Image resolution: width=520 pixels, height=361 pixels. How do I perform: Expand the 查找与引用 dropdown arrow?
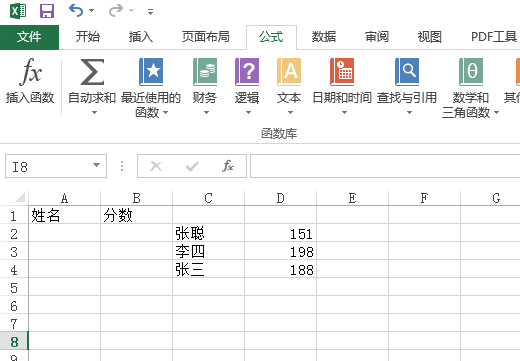pos(409,113)
